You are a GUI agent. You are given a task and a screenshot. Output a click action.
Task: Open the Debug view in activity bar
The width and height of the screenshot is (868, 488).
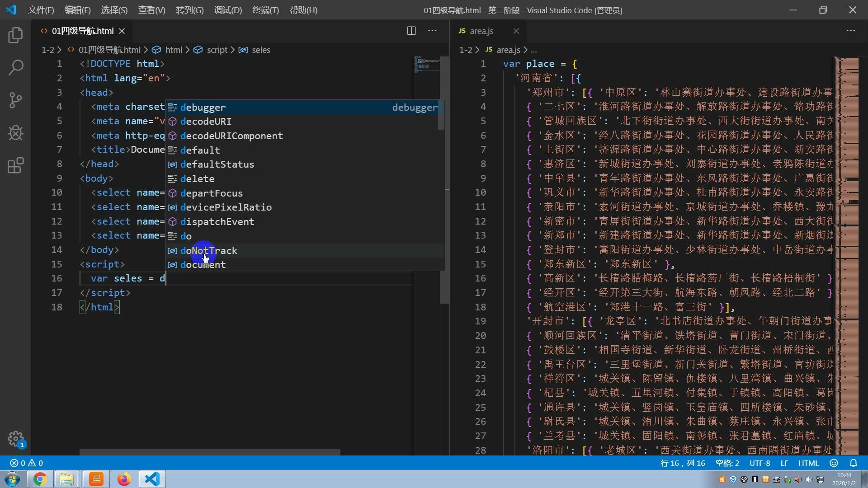click(x=15, y=133)
